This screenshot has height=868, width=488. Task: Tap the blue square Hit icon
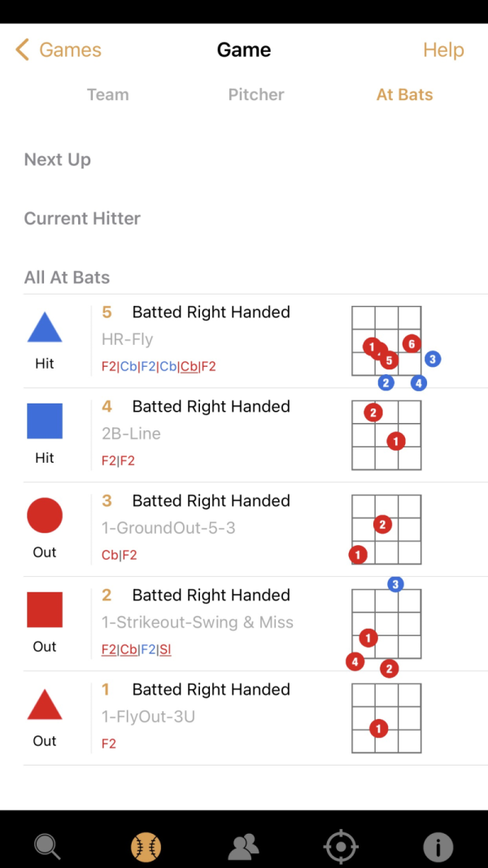(x=45, y=421)
